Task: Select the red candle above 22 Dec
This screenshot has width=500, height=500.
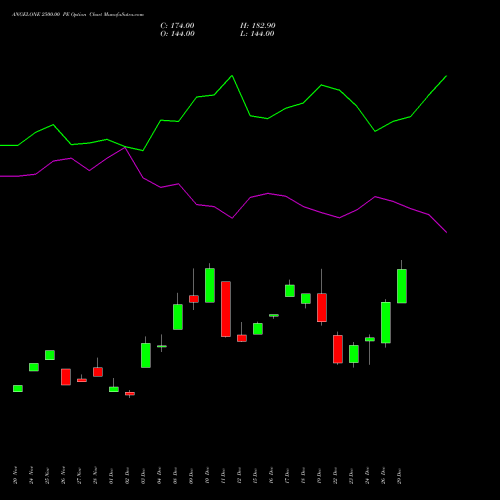Action: pos(338,349)
